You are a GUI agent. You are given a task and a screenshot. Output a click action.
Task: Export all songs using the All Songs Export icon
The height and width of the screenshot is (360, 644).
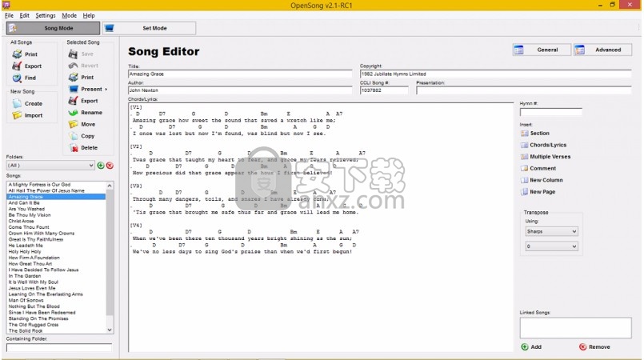[18, 66]
